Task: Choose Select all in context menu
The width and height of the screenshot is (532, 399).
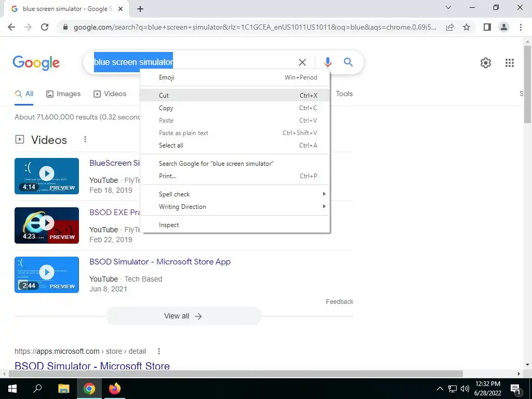Action: pos(235,145)
